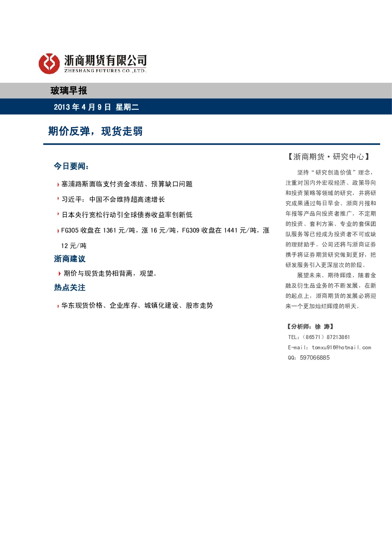Viewport: 392px width, 555px height.
Task: Click the 浙商建议 section heading
Action: tap(70, 259)
